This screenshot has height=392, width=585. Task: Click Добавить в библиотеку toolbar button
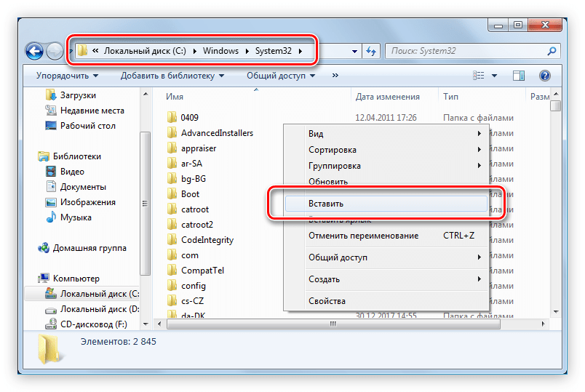172,76
